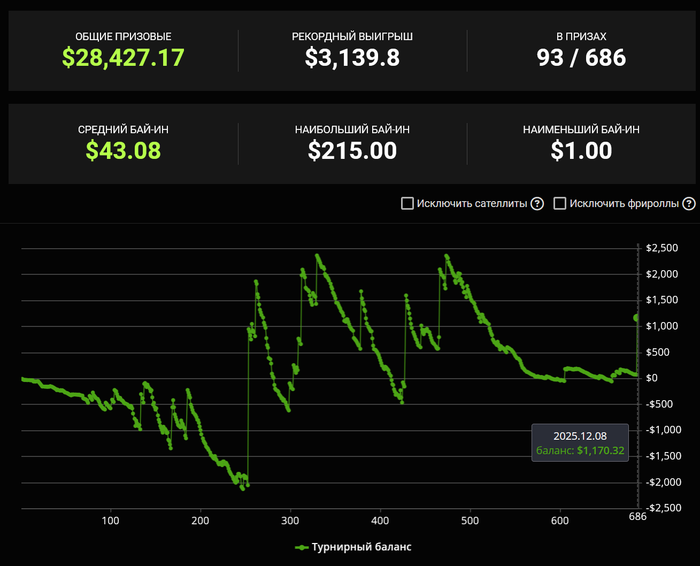Click the tooltip date 2025.12.08
This screenshot has width=700, height=566.
(x=580, y=436)
